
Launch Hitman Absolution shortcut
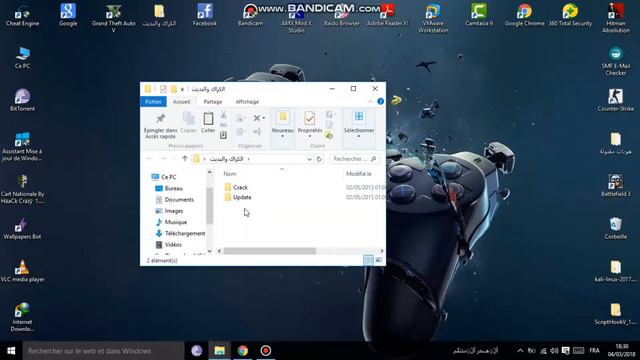click(x=616, y=18)
